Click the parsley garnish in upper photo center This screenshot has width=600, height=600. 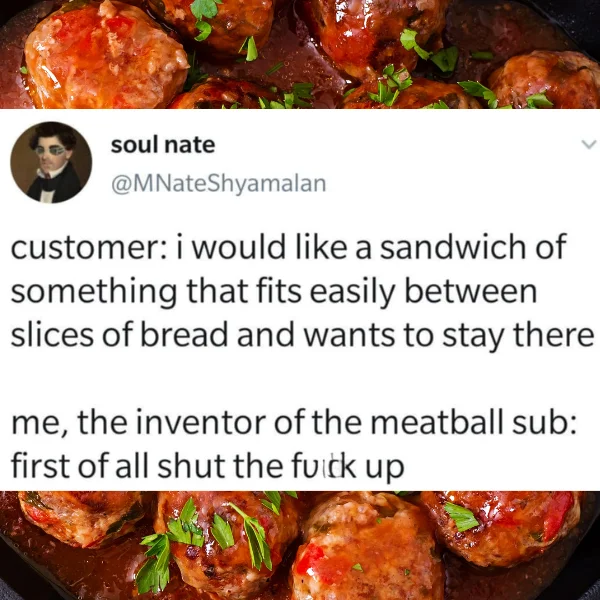[390, 86]
